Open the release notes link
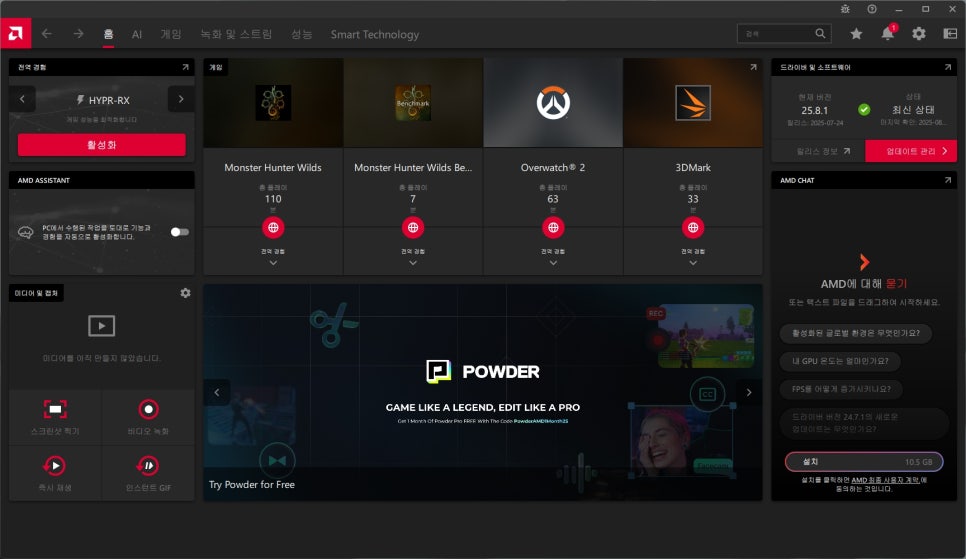The height and width of the screenshot is (559, 966). (822, 151)
